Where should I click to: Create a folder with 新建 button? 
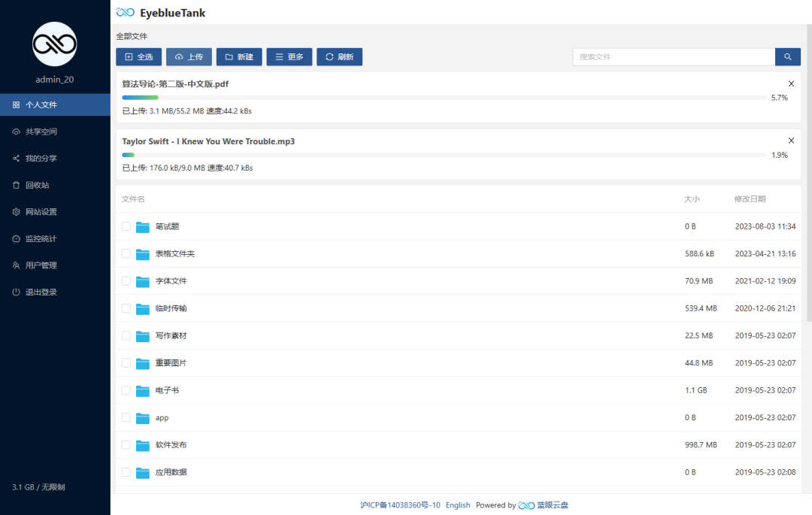point(239,57)
